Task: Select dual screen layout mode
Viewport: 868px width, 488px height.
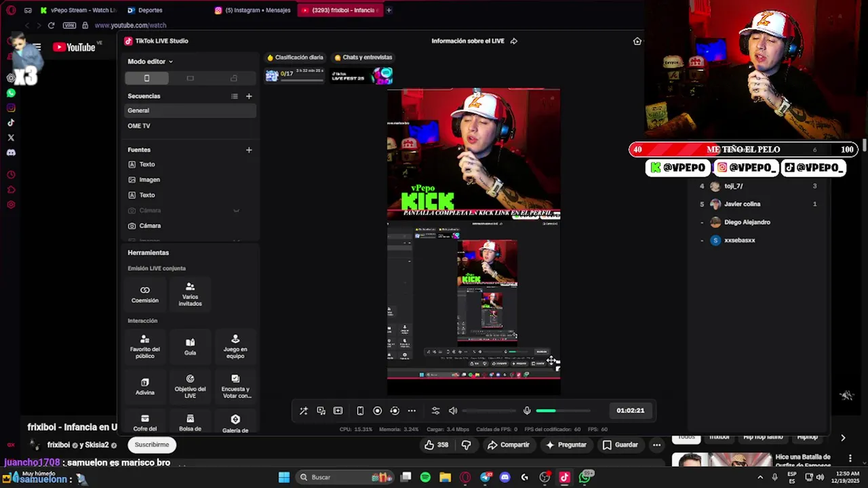Action: pos(234,79)
